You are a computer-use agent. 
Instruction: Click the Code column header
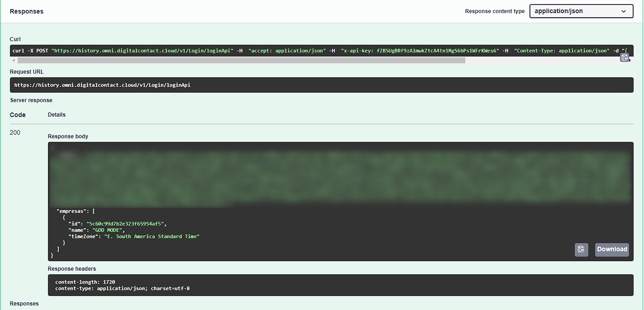click(18, 115)
